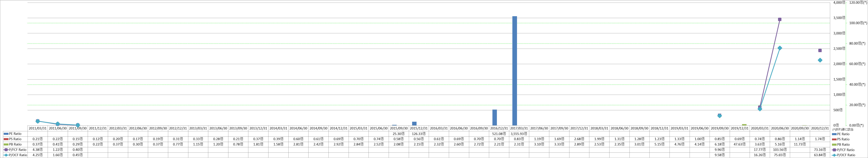Select the 11.73倍 PB Ratio cell
This screenshot has width=868, height=158.
click(800, 144)
